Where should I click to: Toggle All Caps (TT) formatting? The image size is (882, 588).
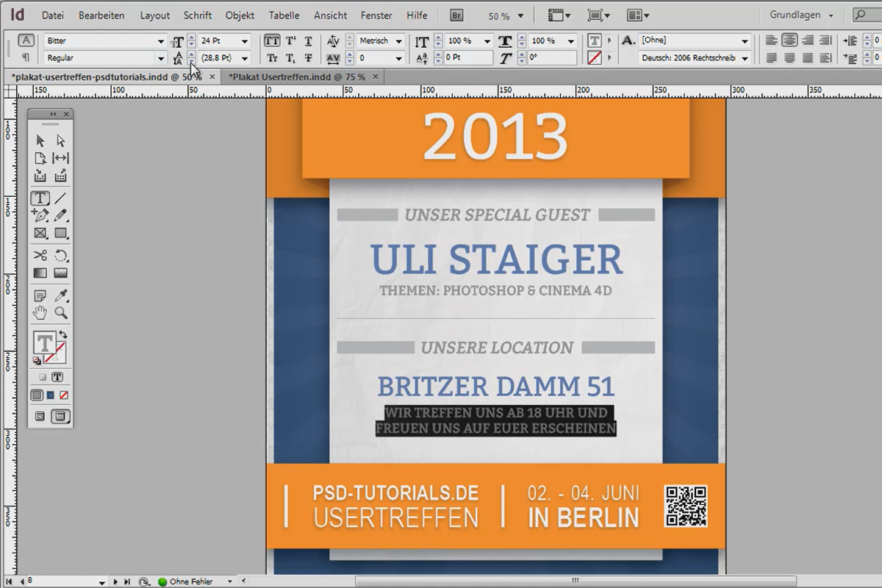pos(272,41)
